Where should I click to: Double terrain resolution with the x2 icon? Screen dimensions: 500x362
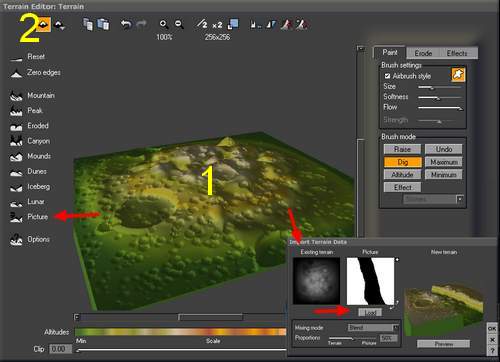click(217, 25)
